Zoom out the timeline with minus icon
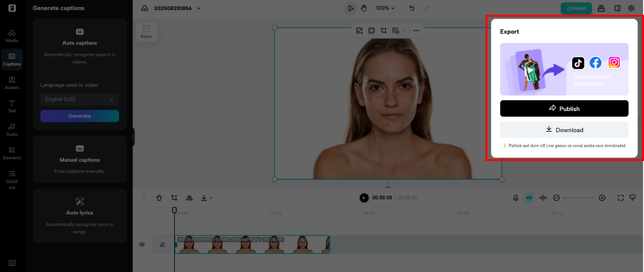Image resolution: width=644 pixels, height=272 pixels. [556, 198]
